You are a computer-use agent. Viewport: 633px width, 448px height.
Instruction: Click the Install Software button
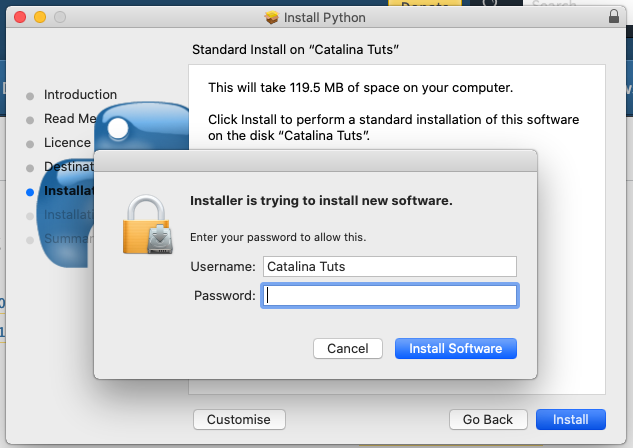455,348
